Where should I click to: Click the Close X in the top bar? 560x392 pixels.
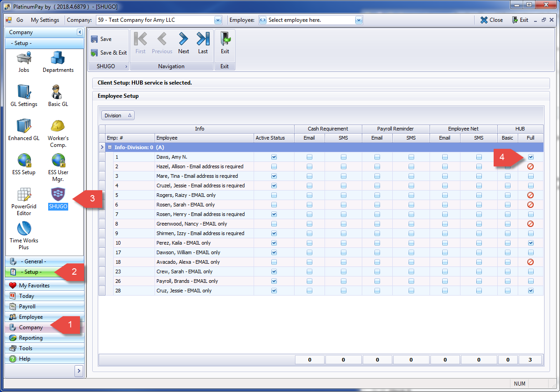pos(491,20)
